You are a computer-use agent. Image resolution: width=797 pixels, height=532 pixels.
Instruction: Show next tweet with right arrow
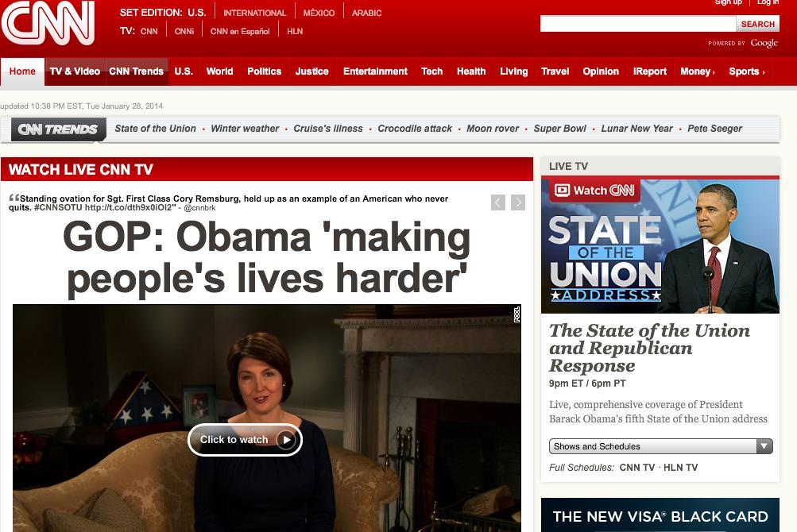click(x=518, y=202)
